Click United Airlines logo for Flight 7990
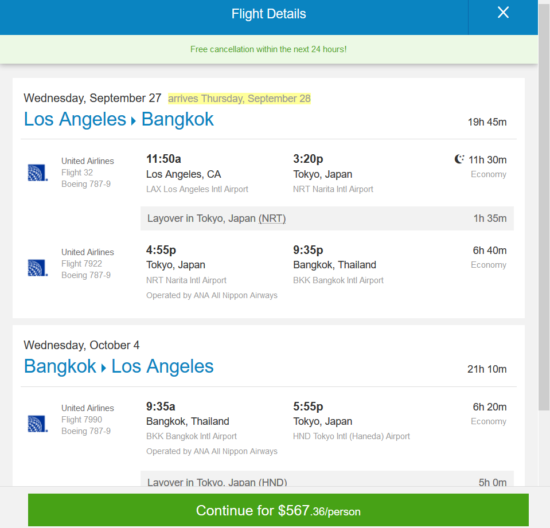Viewport: 550px width, 528px height. point(38,424)
